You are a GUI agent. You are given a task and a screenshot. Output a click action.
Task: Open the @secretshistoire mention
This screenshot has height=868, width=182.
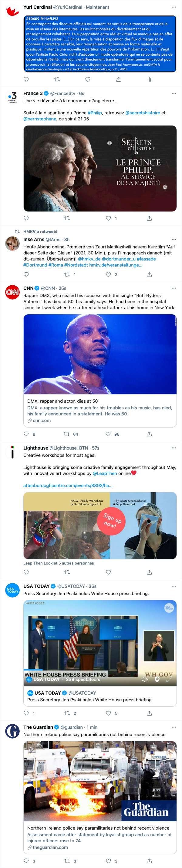[x=143, y=113]
